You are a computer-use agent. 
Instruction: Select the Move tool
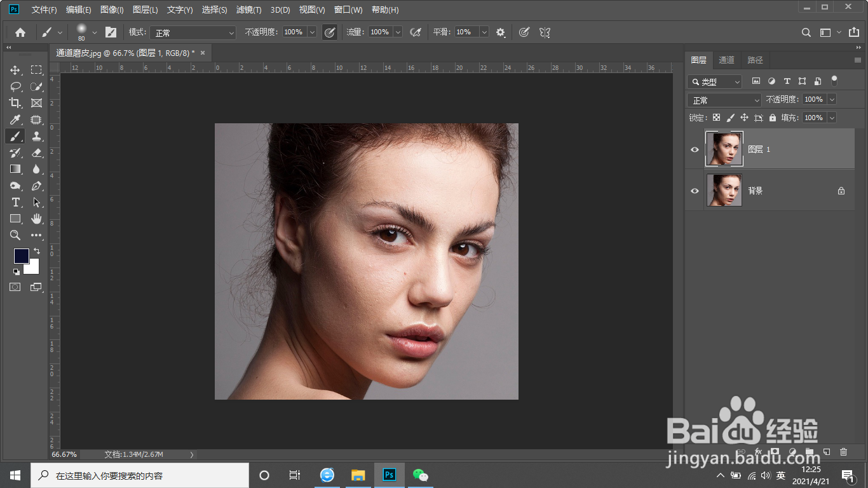point(15,70)
